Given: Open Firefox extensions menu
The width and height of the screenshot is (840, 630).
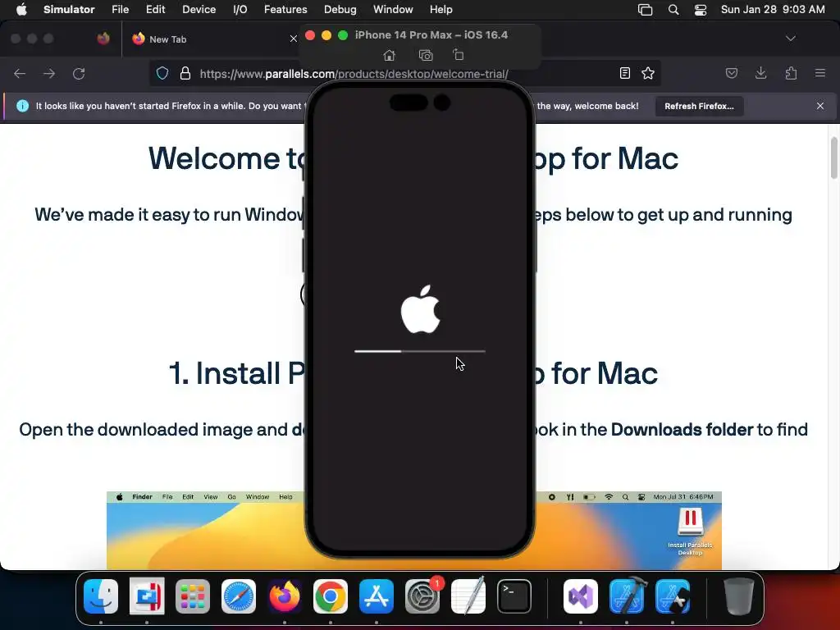Looking at the screenshot, I should click(792, 73).
